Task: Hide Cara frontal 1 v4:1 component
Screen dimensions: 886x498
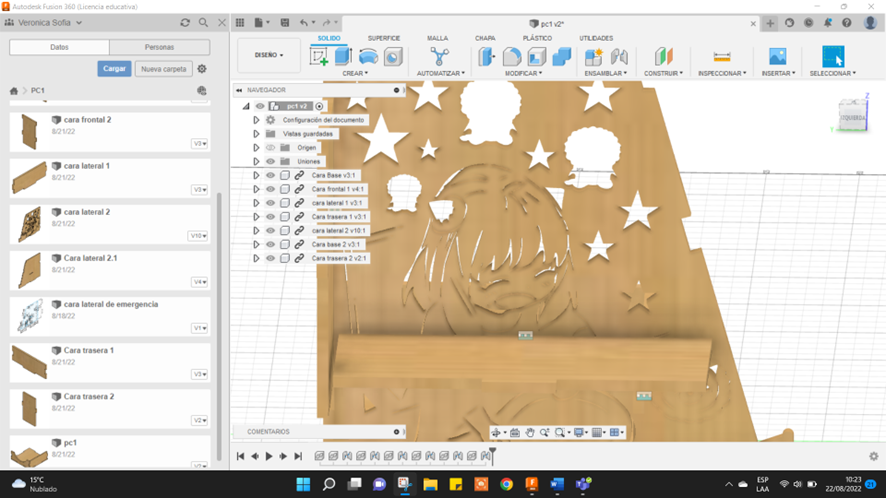Action: [270, 189]
